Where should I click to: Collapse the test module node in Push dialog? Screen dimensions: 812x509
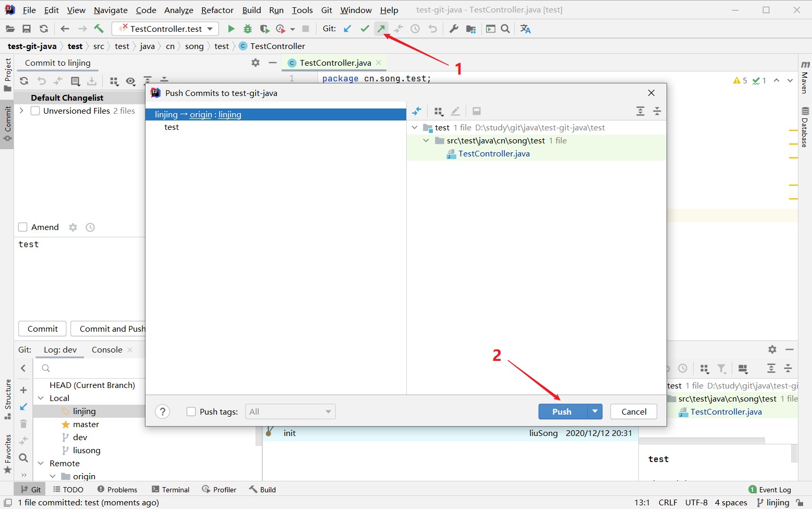pos(415,127)
